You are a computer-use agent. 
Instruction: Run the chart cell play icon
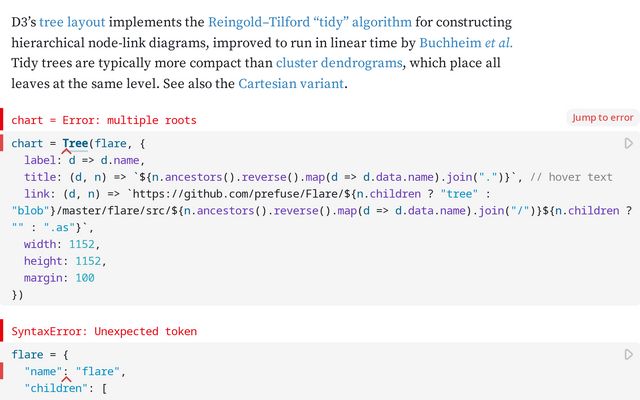coord(629,144)
